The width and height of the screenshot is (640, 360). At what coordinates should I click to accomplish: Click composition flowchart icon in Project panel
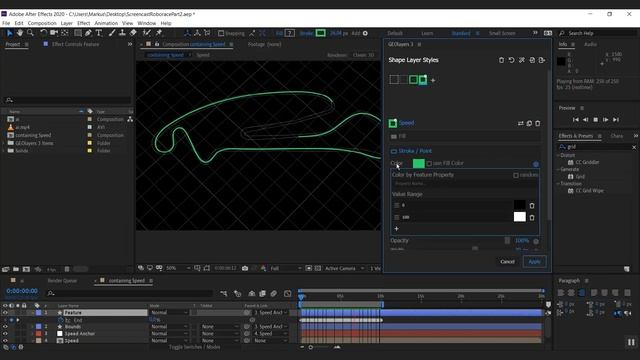click(130, 119)
